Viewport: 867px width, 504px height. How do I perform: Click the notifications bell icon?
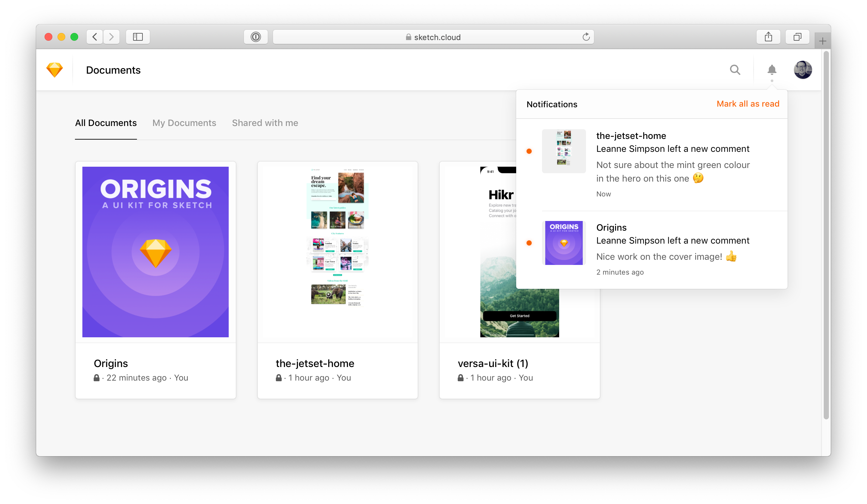pyautogui.click(x=772, y=70)
